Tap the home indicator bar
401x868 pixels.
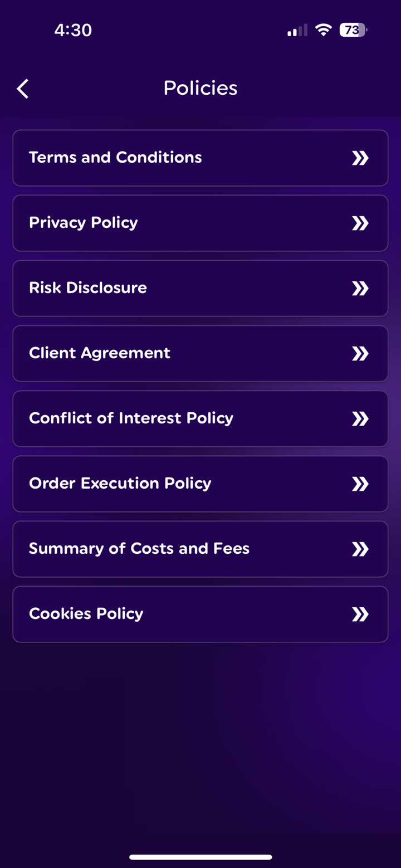(200, 857)
